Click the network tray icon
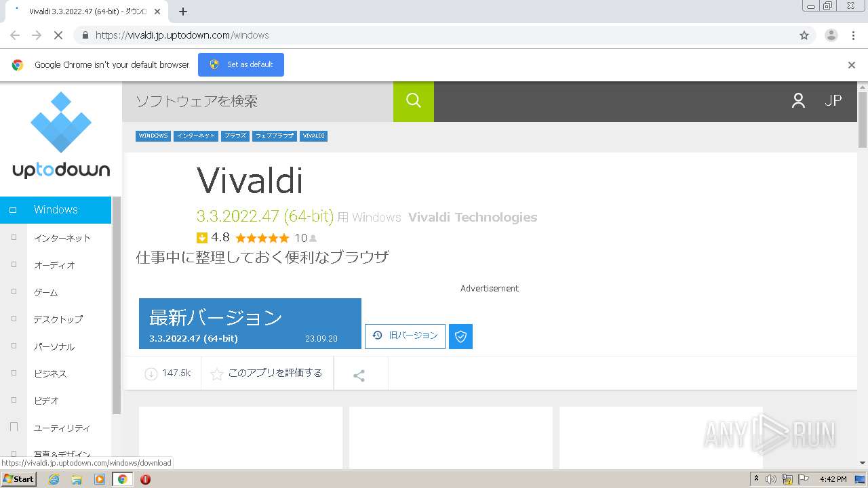This screenshot has width=868, height=488. click(787, 479)
